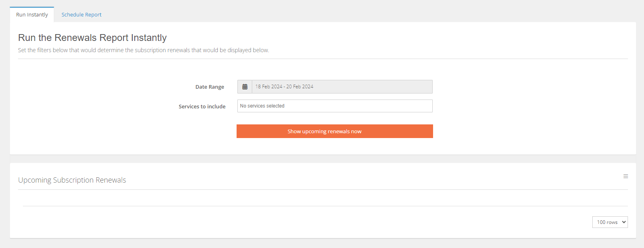Click the Services to include label
The width and height of the screenshot is (644, 248).
click(x=202, y=106)
